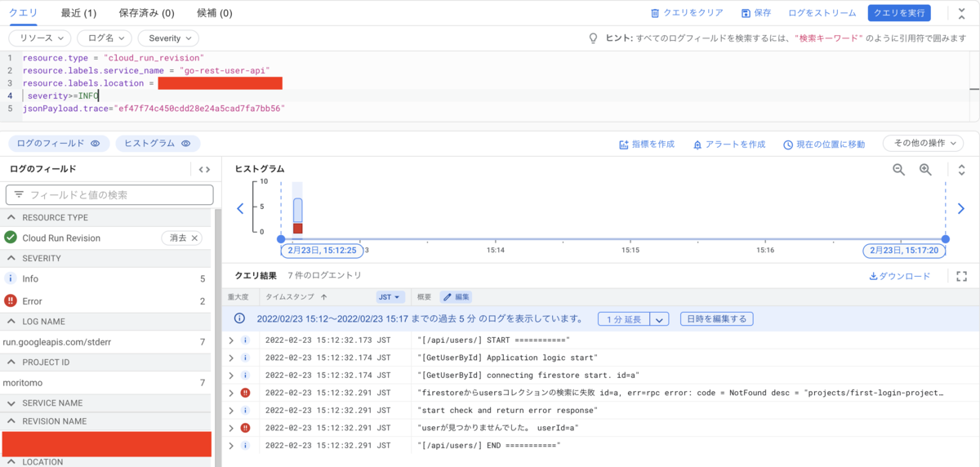This screenshot has height=467, width=980.
Task: Expand "connecting firestore start" log entry
Action: click(x=231, y=375)
